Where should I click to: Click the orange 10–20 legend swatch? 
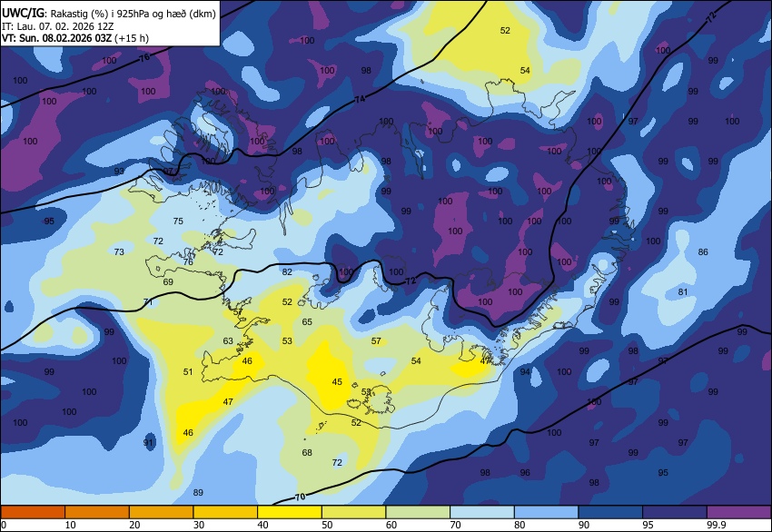pyautogui.click(x=97, y=512)
